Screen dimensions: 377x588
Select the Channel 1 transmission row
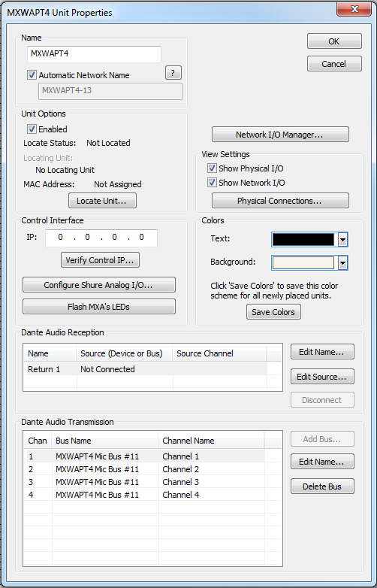click(x=144, y=456)
